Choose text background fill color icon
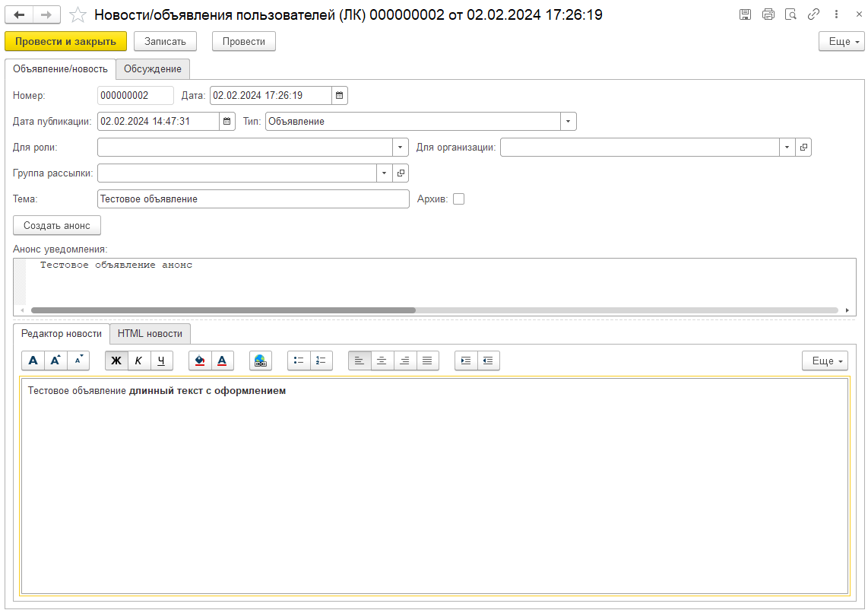This screenshot has width=868, height=610. 200,361
